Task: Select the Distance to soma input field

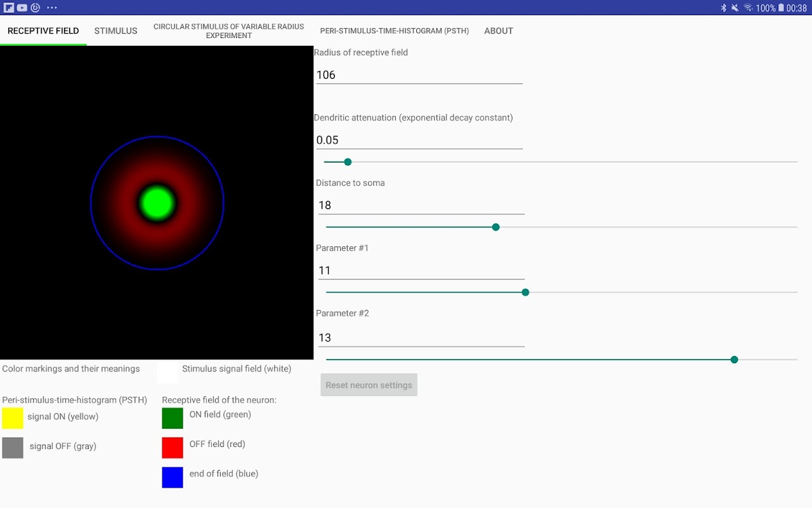Action: (421, 204)
